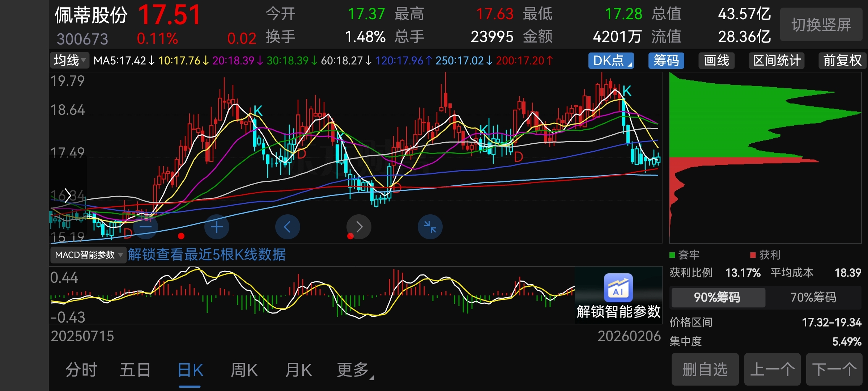Expand the MACD智能参数 dropdown

tap(88, 255)
